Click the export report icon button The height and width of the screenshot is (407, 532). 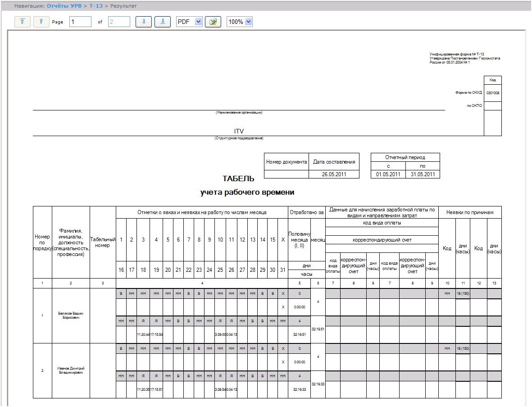click(213, 22)
